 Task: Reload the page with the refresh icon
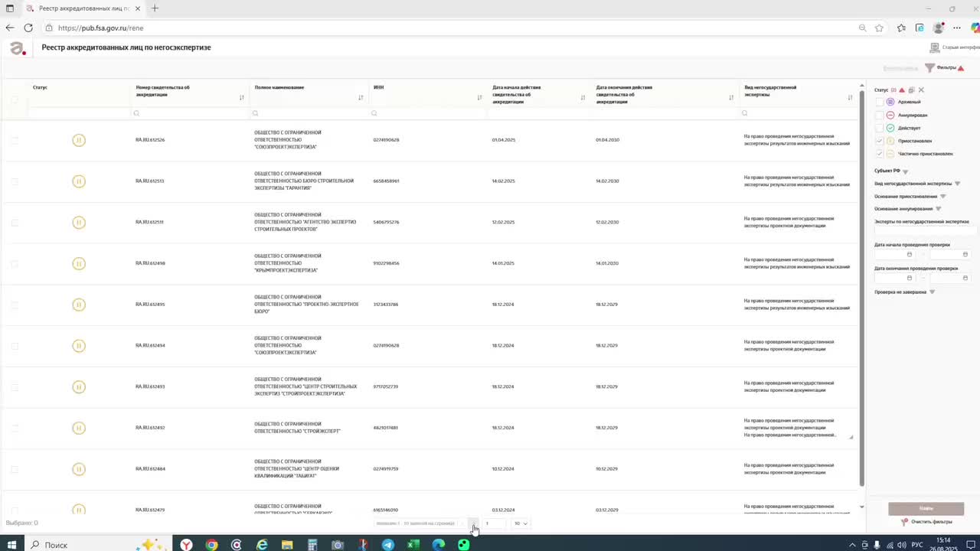(x=28, y=28)
